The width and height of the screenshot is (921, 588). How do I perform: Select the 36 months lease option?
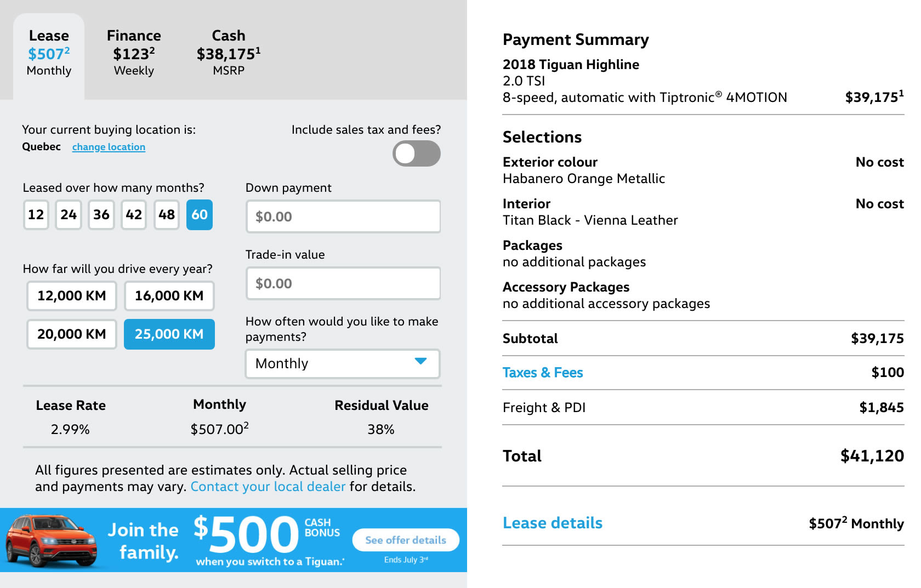click(x=101, y=215)
